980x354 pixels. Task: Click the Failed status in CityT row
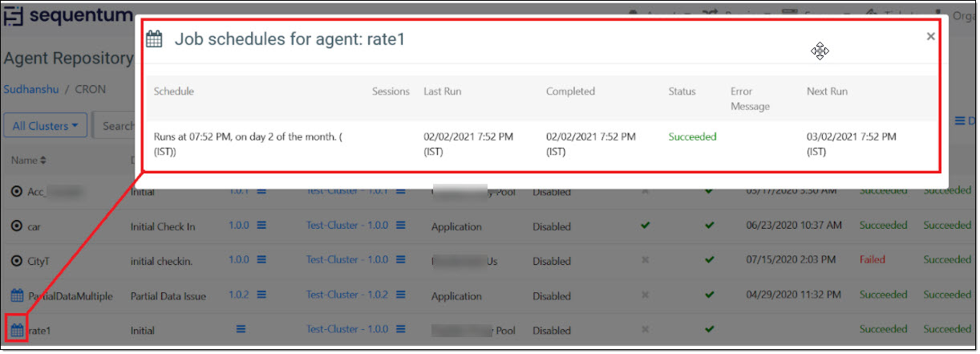873,260
